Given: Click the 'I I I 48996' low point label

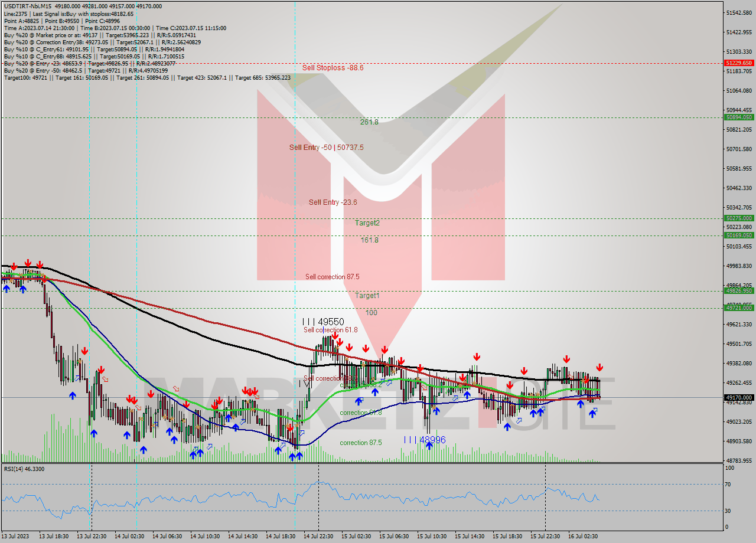Looking at the screenshot, I should tap(425, 440).
